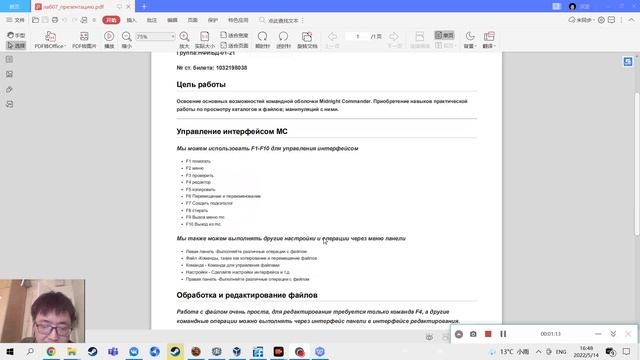Screen dimensions: 640x360
Task: Click the heading "Цель работы"
Action: [201, 84]
